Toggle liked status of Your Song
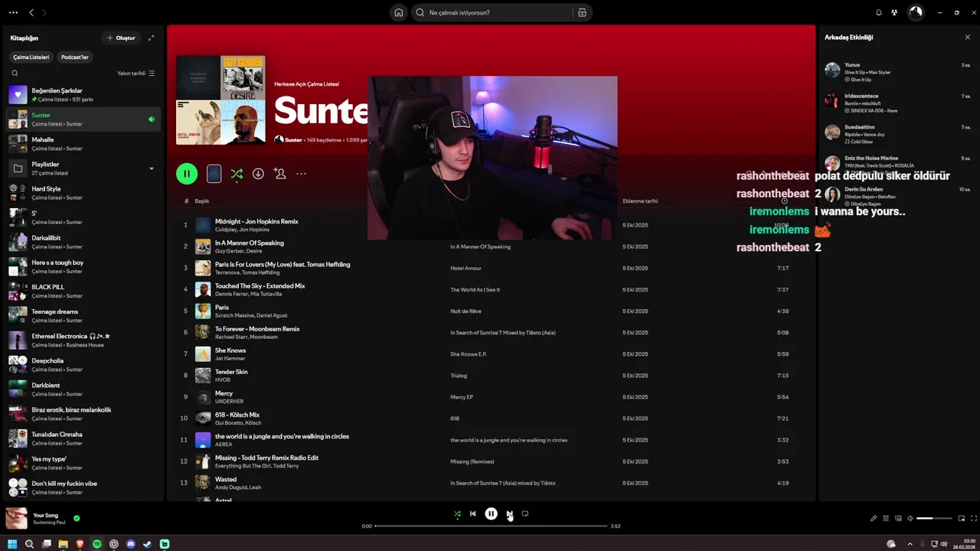980x551 pixels. click(x=77, y=518)
